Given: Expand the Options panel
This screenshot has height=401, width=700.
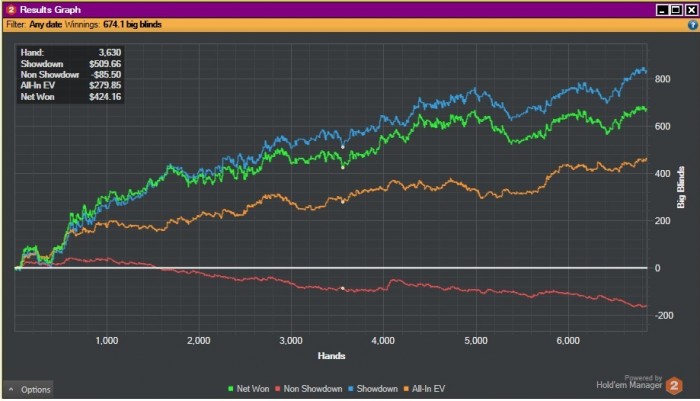Looking at the screenshot, I should tap(29, 389).
